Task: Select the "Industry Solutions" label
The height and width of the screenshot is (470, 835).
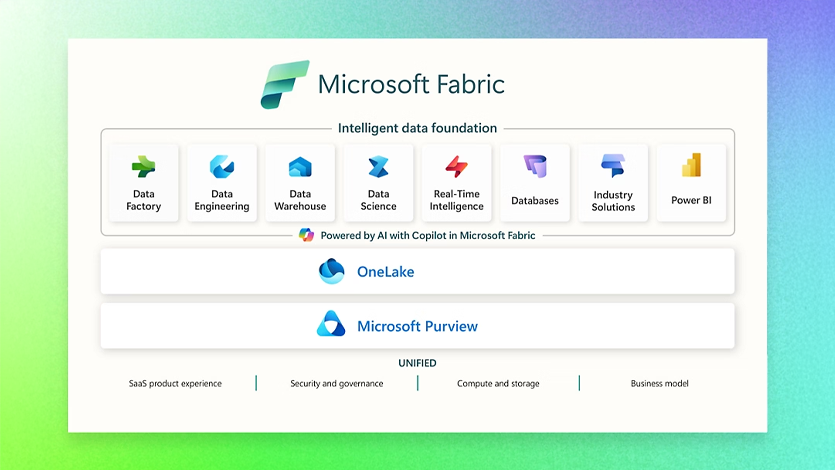Action: (613, 201)
